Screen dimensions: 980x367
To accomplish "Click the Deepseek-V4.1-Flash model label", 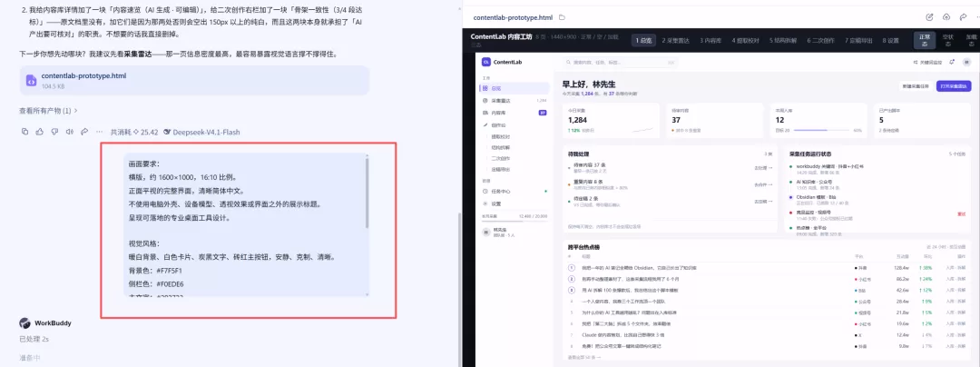I will 201,132.
